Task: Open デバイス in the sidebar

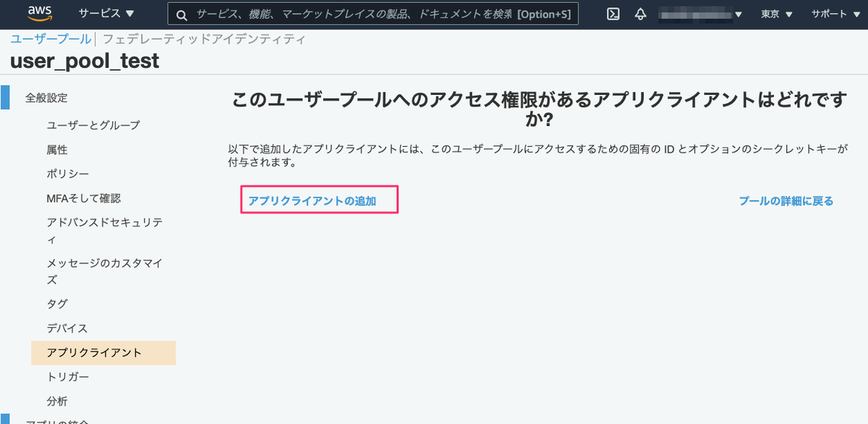Action: coord(67,328)
